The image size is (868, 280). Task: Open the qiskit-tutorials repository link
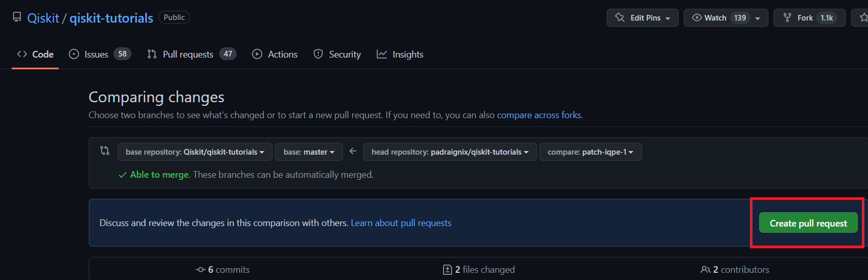111,18
